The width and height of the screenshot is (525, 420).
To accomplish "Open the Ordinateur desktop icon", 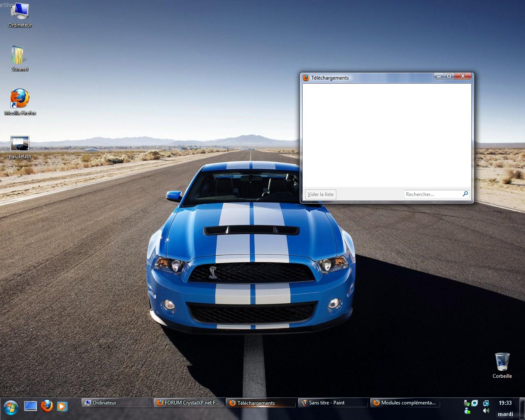I will pyautogui.click(x=20, y=14).
